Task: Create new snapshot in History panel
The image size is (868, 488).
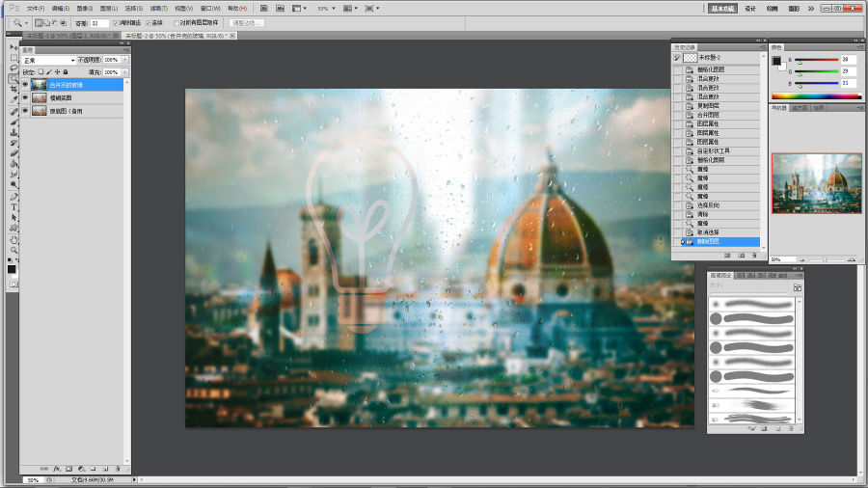Action: tap(740, 256)
